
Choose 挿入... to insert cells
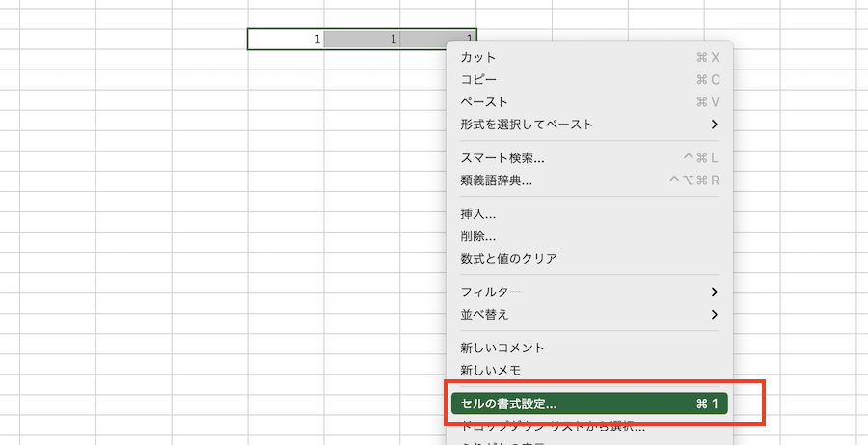pyautogui.click(x=478, y=213)
